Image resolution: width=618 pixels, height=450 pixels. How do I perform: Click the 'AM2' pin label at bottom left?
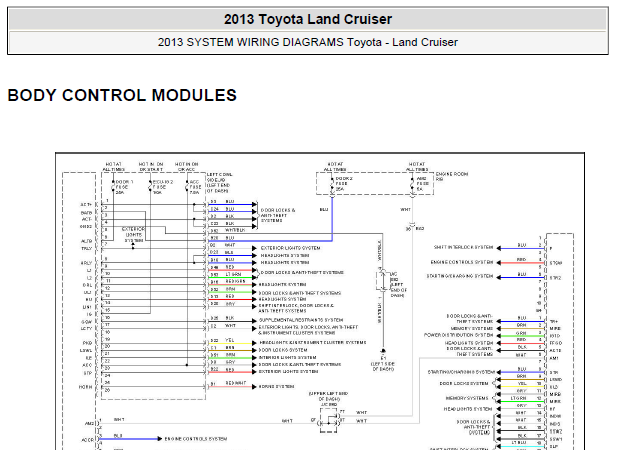coord(89,424)
